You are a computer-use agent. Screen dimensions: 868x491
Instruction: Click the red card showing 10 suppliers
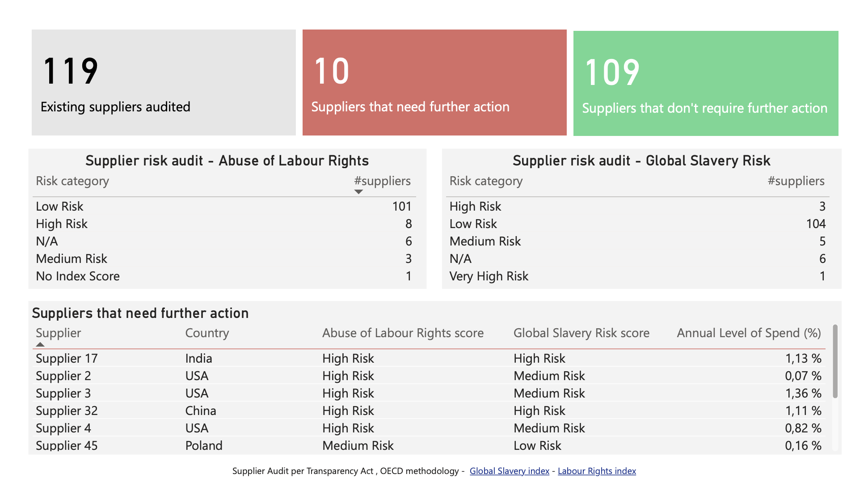[x=434, y=83]
